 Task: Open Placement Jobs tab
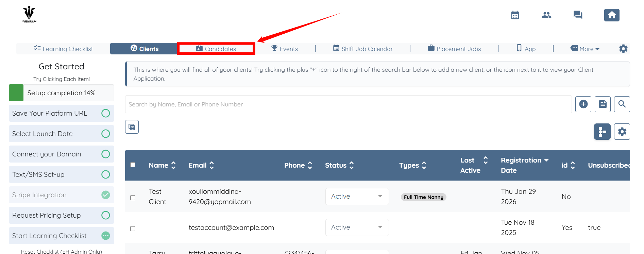[x=454, y=49]
